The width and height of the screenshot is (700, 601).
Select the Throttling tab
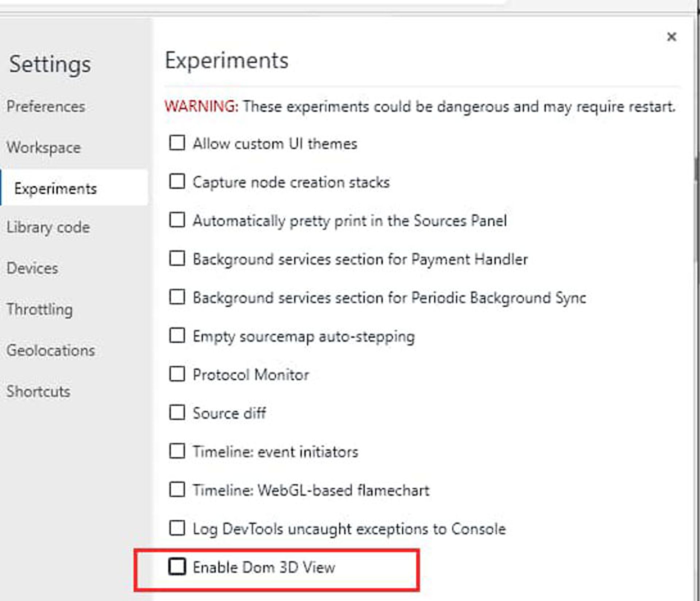[40, 309]
